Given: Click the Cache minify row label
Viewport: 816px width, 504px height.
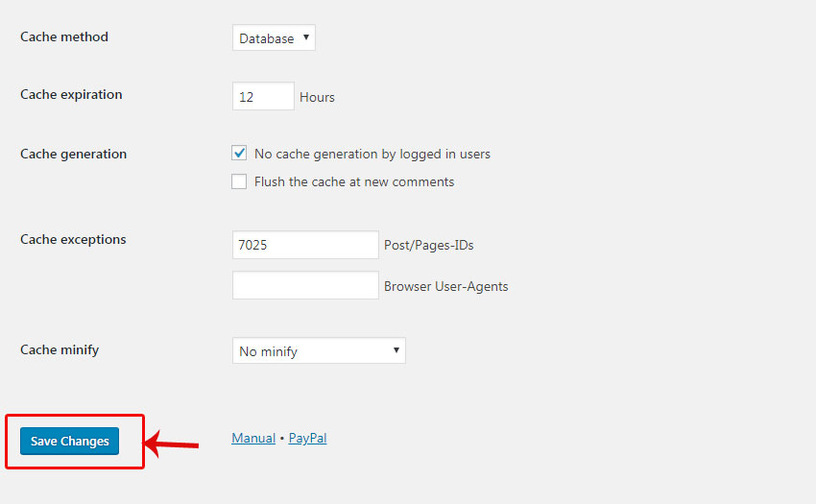Looking at the screenshot, I should pyautogui.click(x=60, y=349).
